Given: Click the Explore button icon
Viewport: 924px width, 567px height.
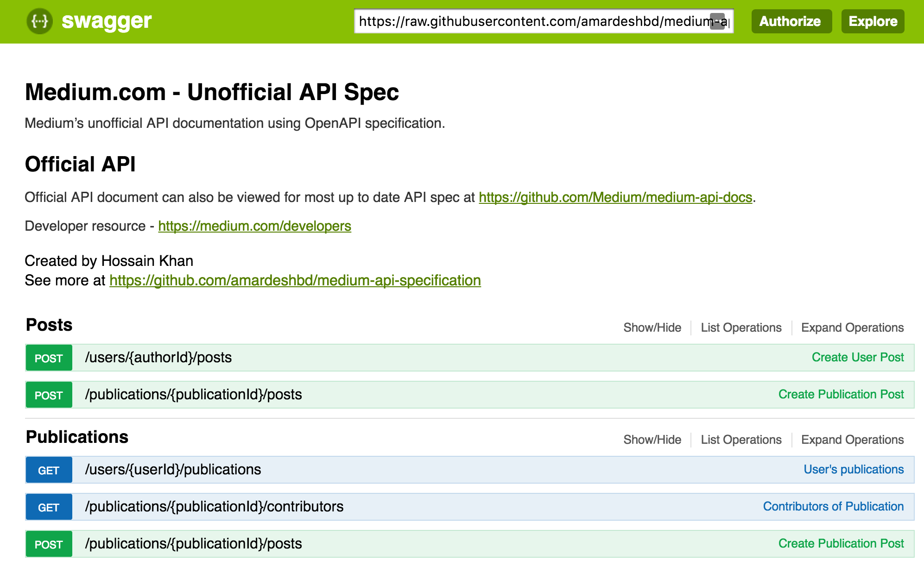Looking at the screenshot, I should 872,21.
